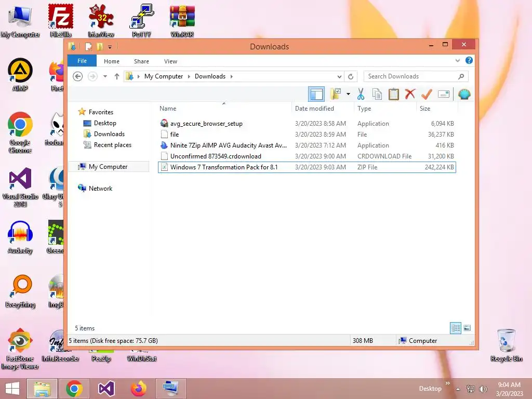The width and height of the screenshot is (532, 399).
Task: Refresh the Downloads folder
Action: point(351,77)
